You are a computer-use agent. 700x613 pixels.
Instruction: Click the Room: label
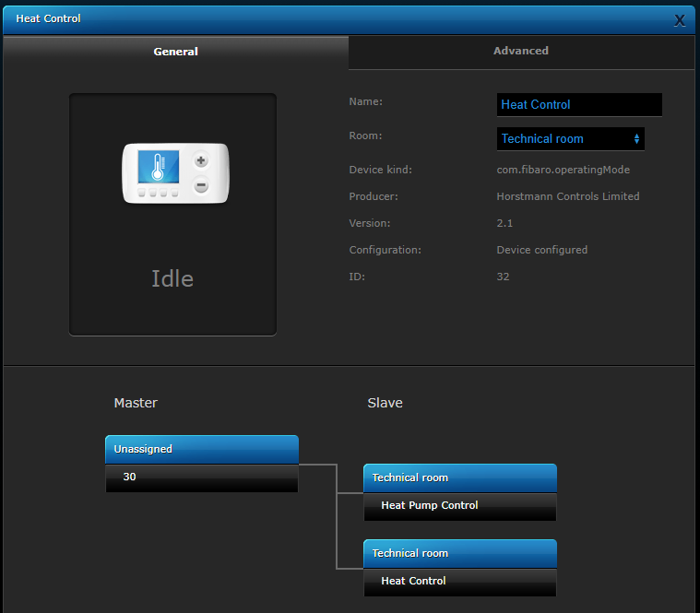pyautogui.click(x=365, y=136)
